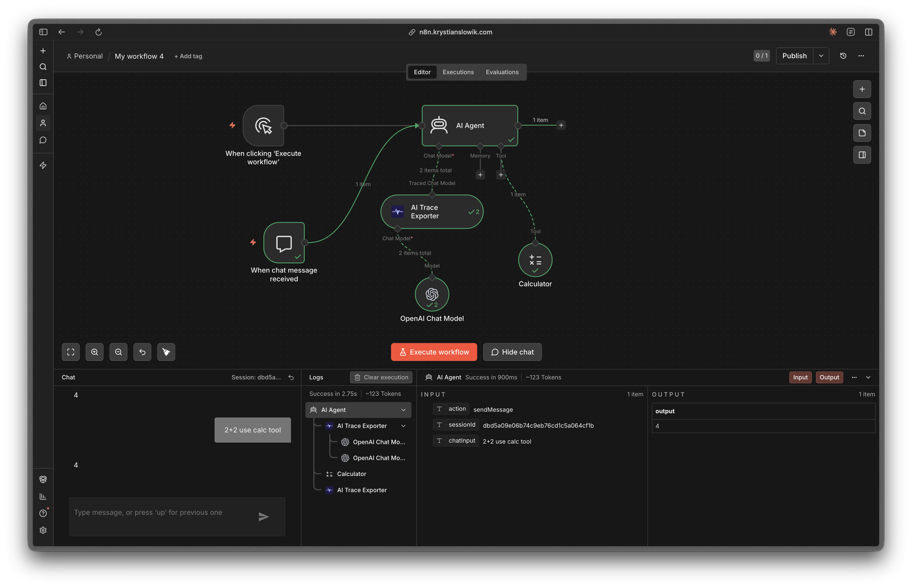Select the manual Execute workflow trigger node
Image resolution: width=912 pixels, height=588 pixels.
tap(263, 125)
